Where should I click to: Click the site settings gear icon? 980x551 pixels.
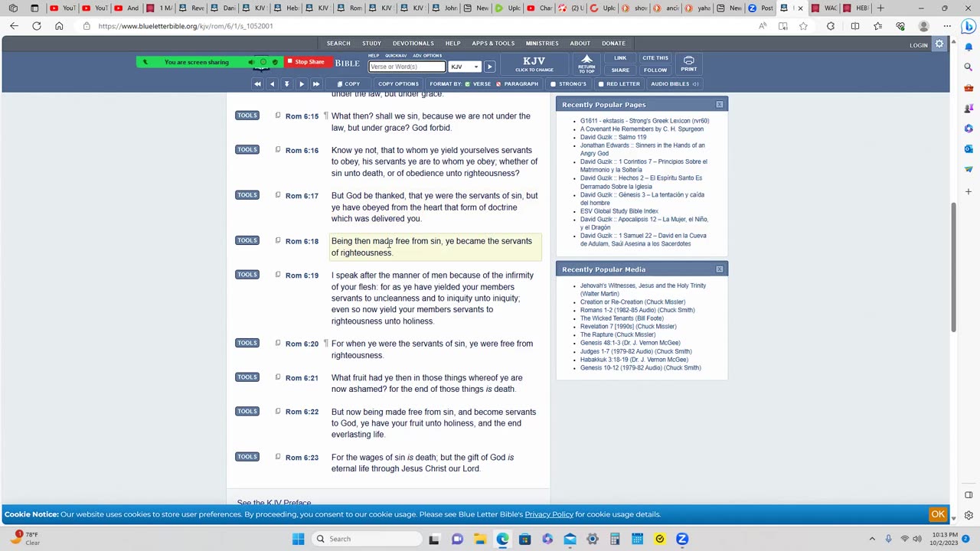[x=939, y=44]
